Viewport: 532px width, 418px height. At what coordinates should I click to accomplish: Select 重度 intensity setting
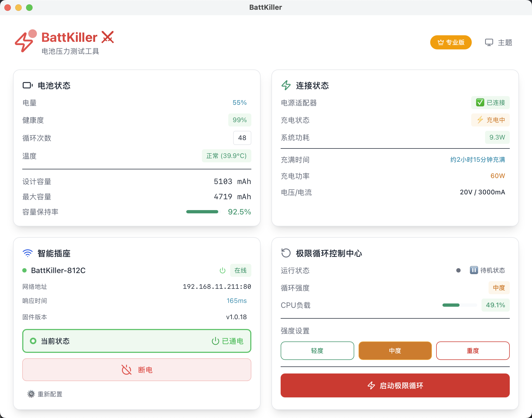pyautogui.click(x=473, y=351)
